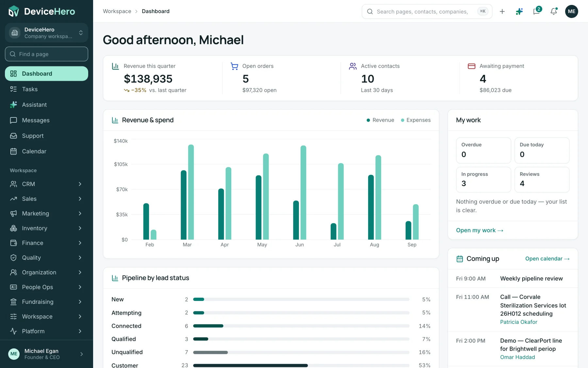Click the Pipeline by lead status icon

115,278
